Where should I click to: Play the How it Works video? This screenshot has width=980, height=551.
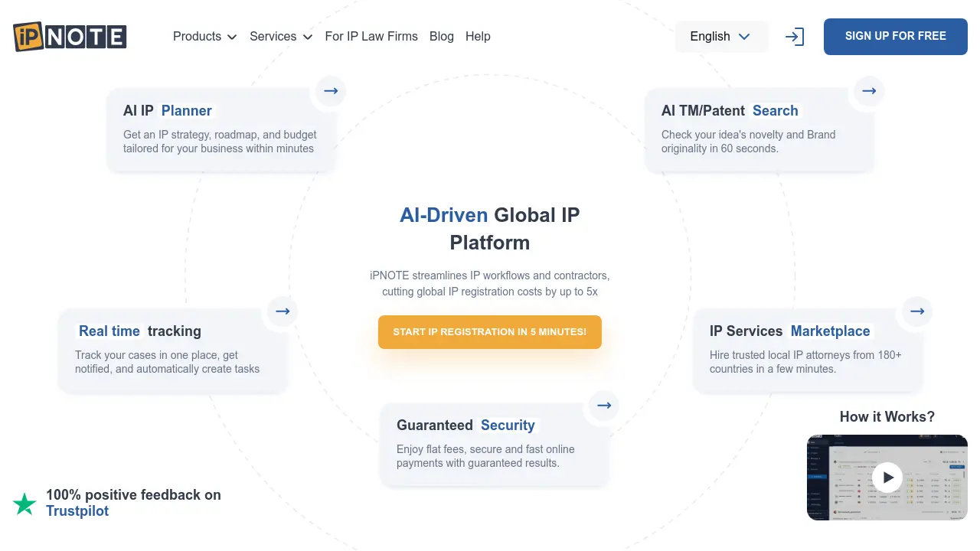click(887, 478)
